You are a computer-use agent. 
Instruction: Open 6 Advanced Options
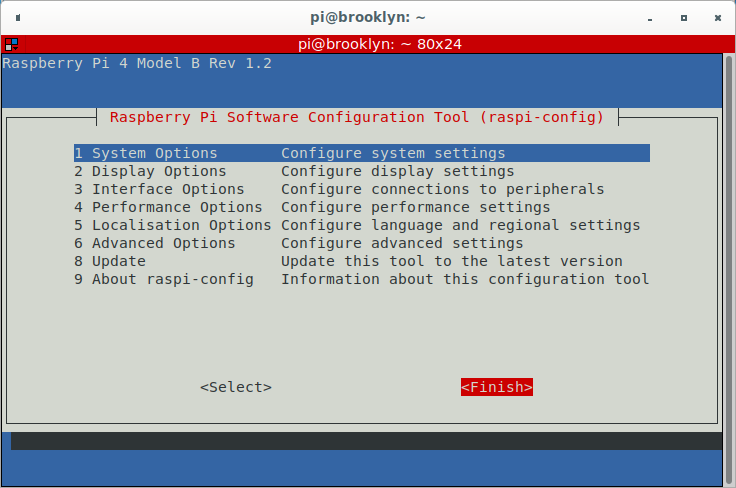(x=361, y=243)
